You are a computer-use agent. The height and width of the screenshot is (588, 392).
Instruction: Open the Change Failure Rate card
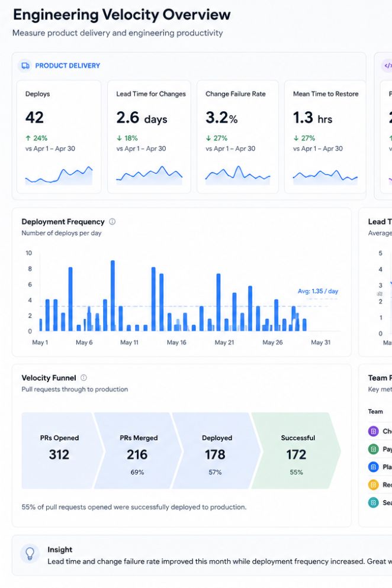[237, 137]
